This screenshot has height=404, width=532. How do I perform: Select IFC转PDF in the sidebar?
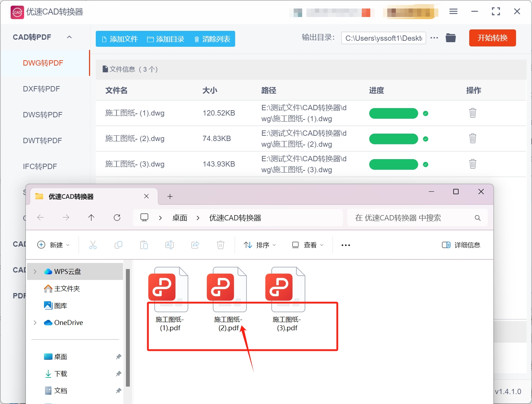click(40, 167)
